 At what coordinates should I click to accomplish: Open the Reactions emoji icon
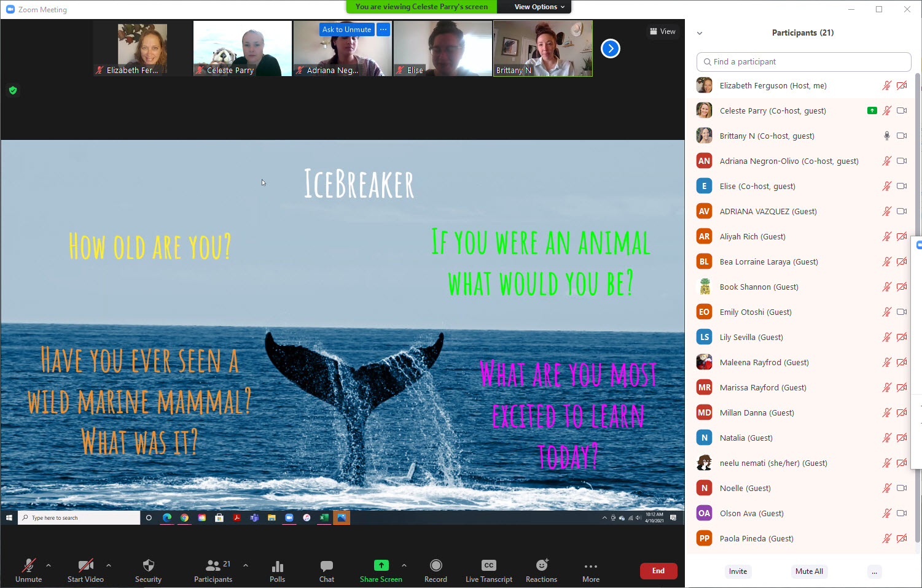tap(541, 565)
